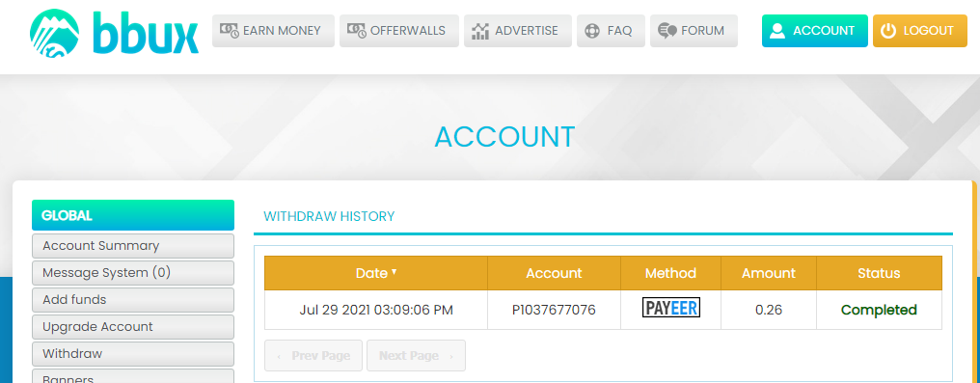
Task: Open Banners in the sidebar
Action: pyautogui.click(x=133, y=377)
